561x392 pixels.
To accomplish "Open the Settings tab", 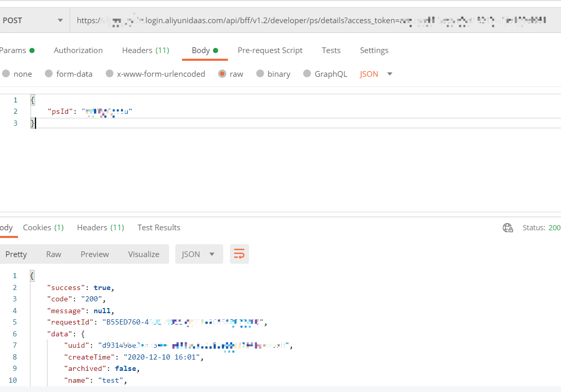I will pos(374,50).
